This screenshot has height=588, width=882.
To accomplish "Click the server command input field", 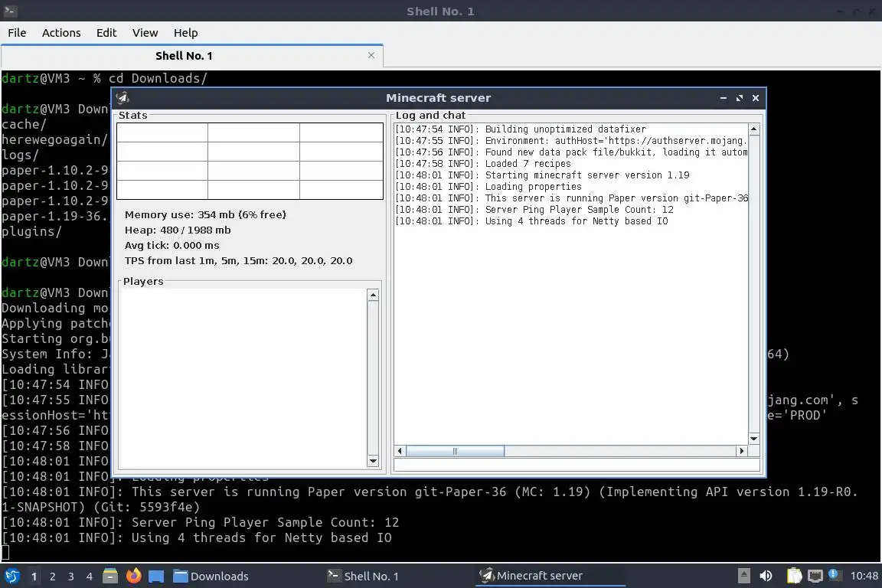I will (x=577, y=465).
